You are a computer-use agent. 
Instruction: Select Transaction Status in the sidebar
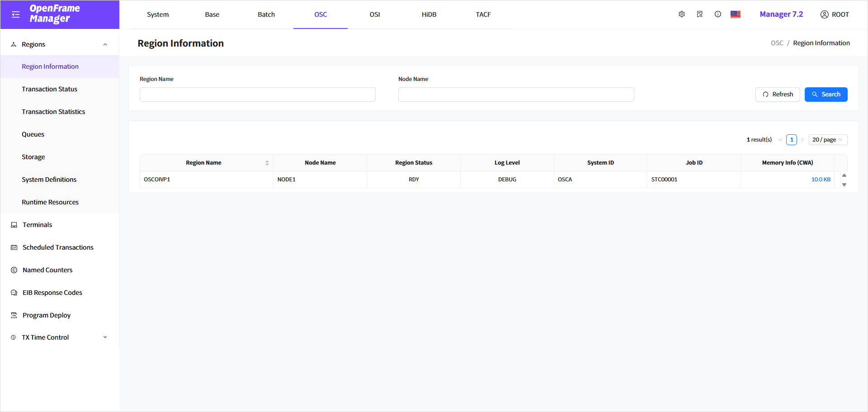coord(49,89)
